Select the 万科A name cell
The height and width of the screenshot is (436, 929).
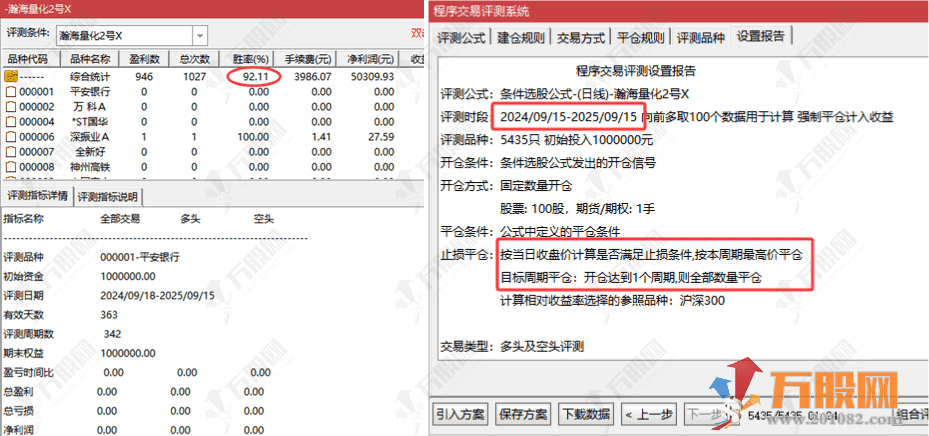coord(90,107)
